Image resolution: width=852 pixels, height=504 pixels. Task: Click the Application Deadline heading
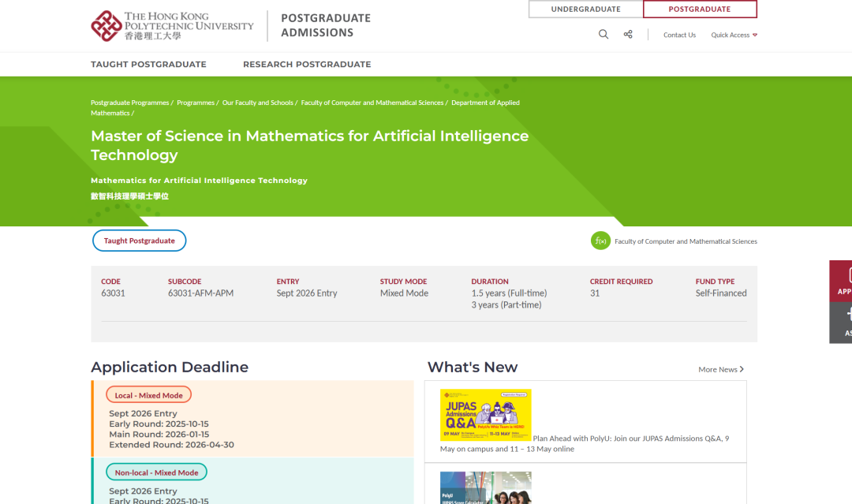170,367
